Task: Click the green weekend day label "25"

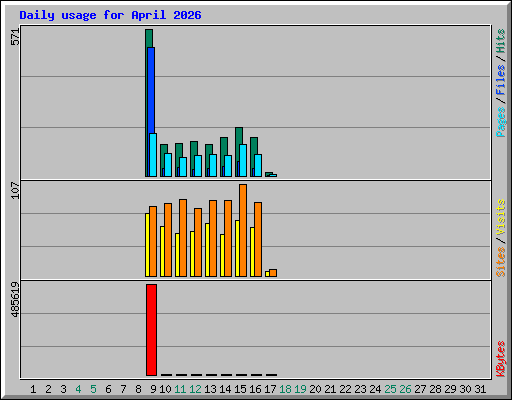Action: [x=390, y=389]
